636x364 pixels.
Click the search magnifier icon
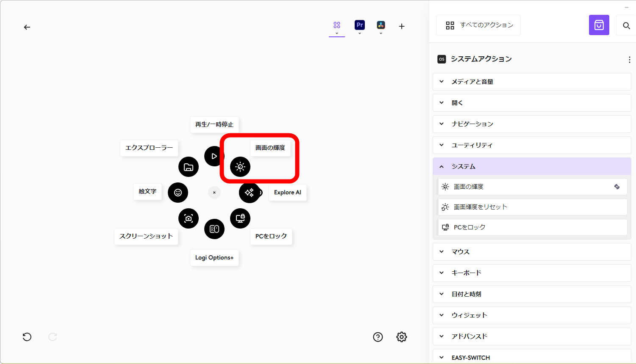pyautogui.click(x=626, y=26)
